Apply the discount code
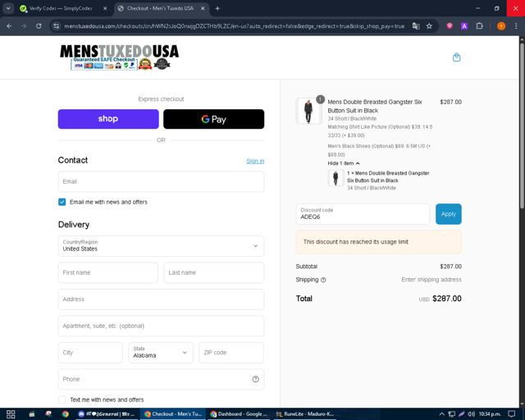Viewport: 525px width, 420px height. [449, 214]
